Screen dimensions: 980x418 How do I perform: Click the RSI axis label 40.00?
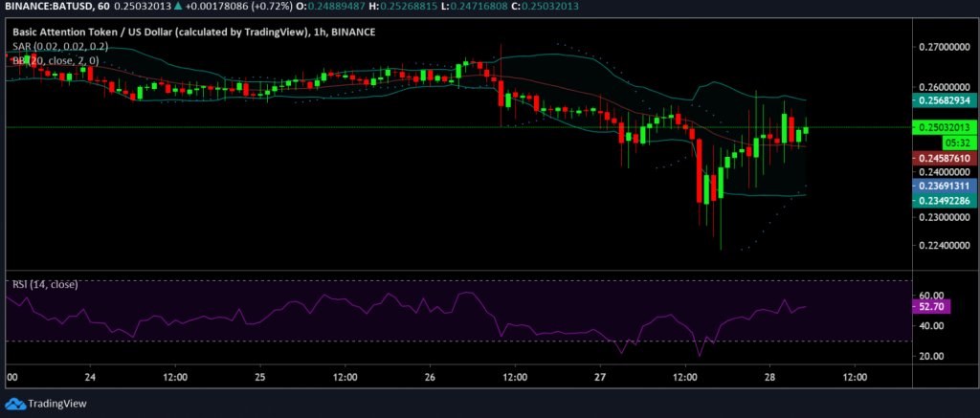(x=931, y=325)
